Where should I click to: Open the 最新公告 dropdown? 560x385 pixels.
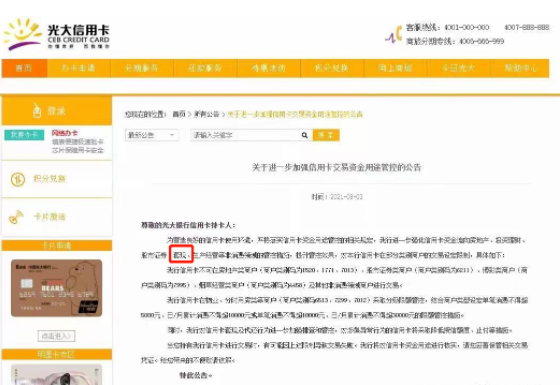(152, 135)
